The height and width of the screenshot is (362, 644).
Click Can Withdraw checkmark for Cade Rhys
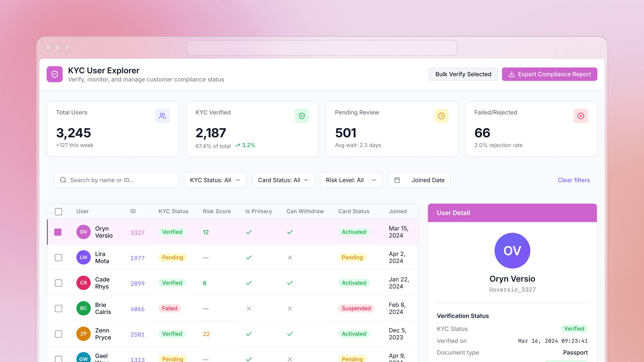290,283
